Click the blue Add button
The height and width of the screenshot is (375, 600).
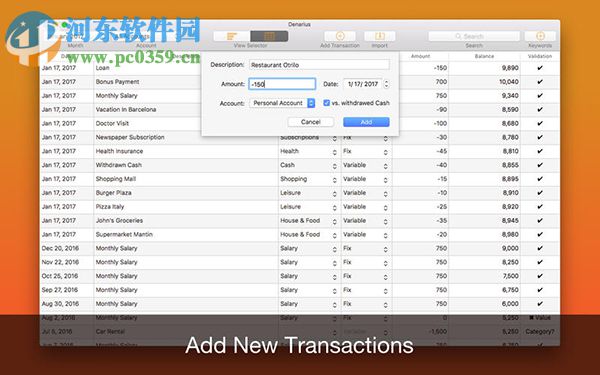click(x=366, y=122)
